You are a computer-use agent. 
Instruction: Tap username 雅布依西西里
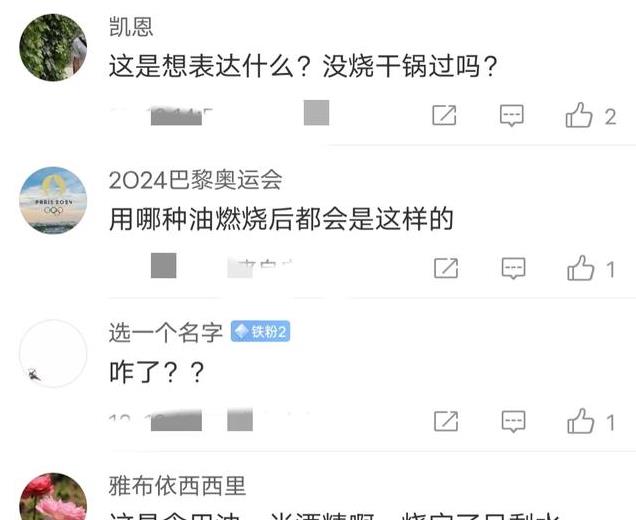(177, 486)
